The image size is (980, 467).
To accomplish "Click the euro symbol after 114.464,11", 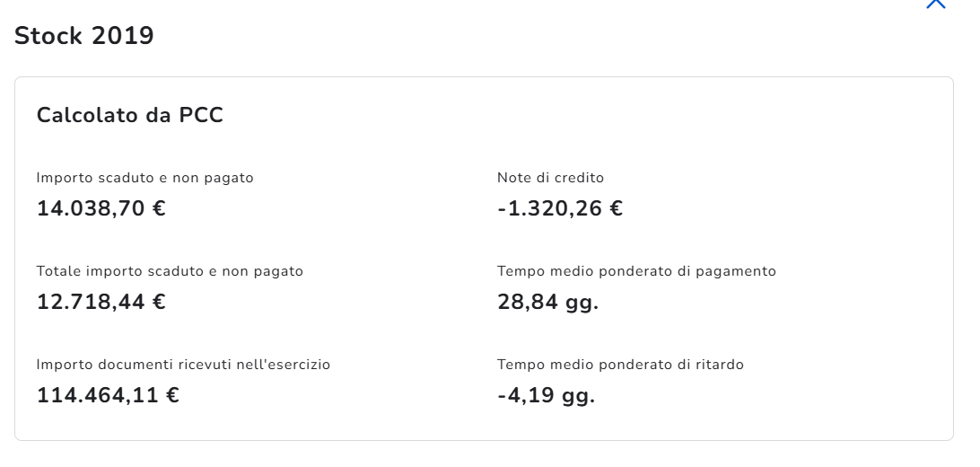I will (x=171, y=395).
